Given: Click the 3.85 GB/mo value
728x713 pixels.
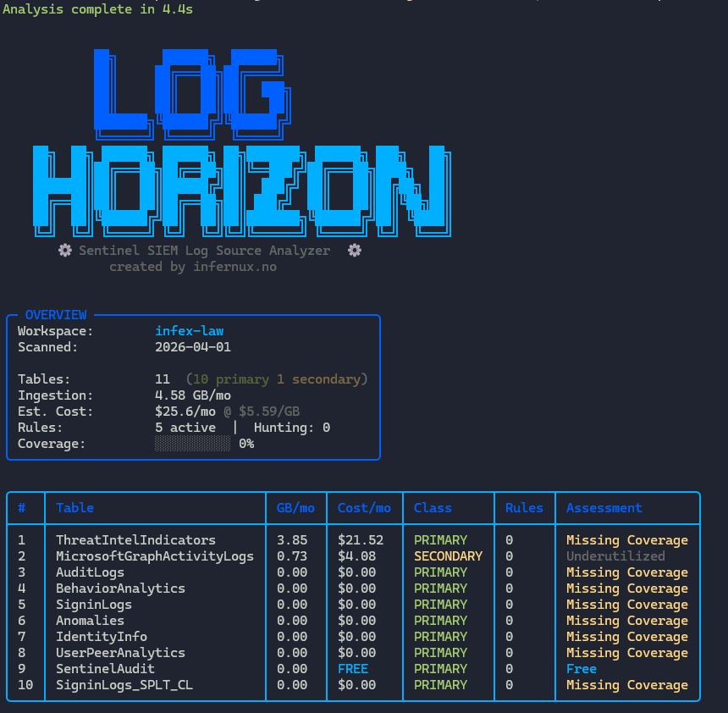Looking at the screenshot, I should point(292,539).
